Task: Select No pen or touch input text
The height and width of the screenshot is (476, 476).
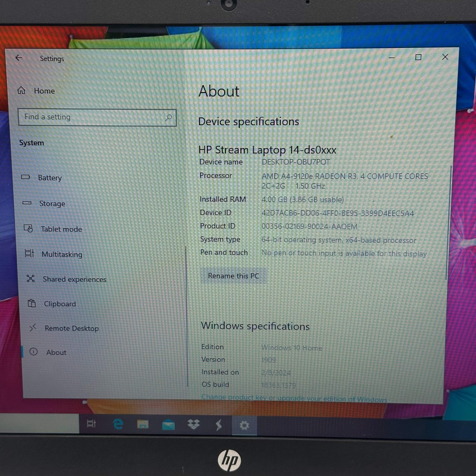Action: [344, 253]
